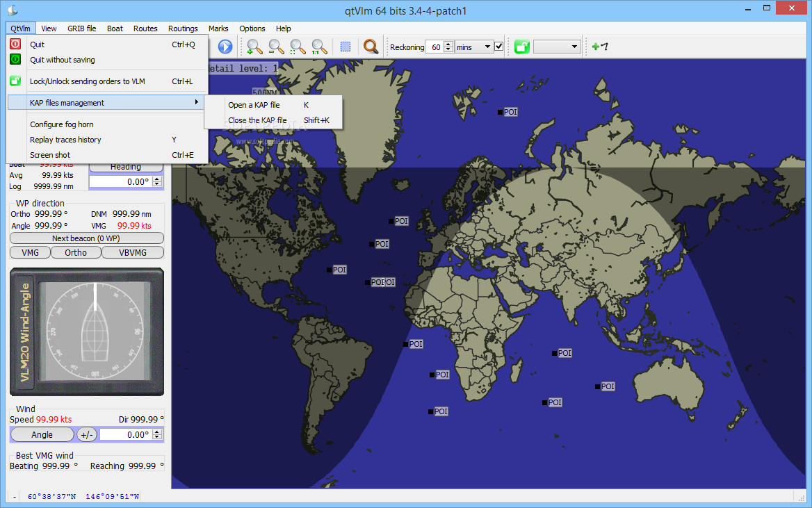Open the QtVlm menu
This screenshot has height=508, width=812.
(x=21, y=28)
